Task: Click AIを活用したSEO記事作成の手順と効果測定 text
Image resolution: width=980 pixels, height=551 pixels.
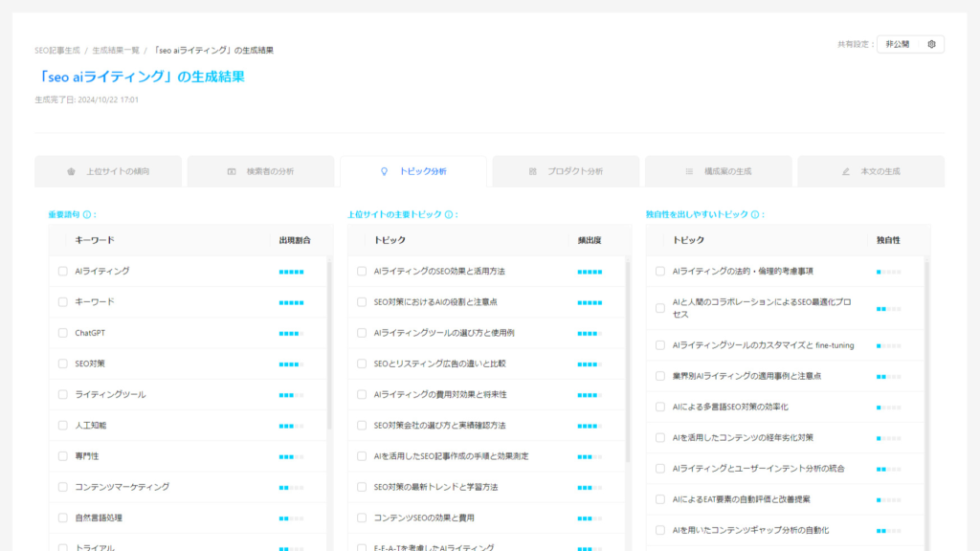Action: [452, 456]
